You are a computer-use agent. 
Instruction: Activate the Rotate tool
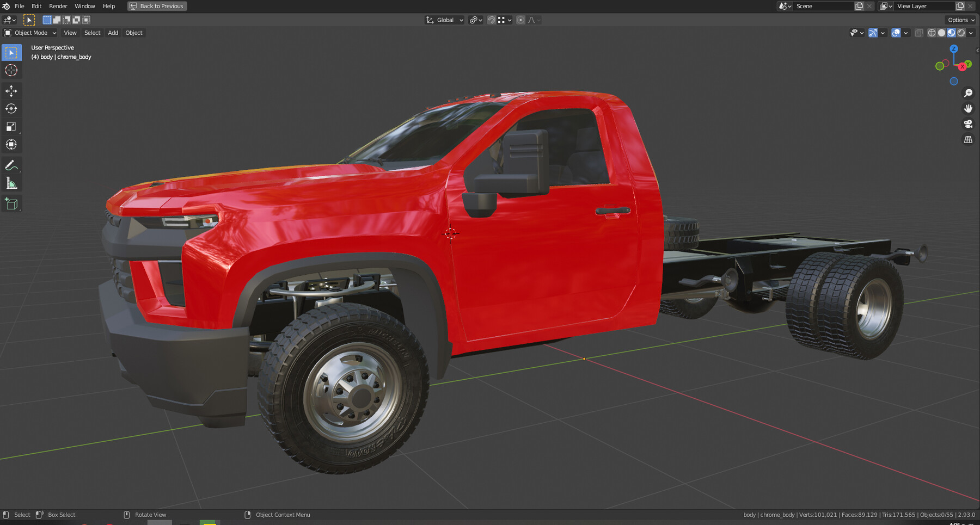click(x=11, y=109)
